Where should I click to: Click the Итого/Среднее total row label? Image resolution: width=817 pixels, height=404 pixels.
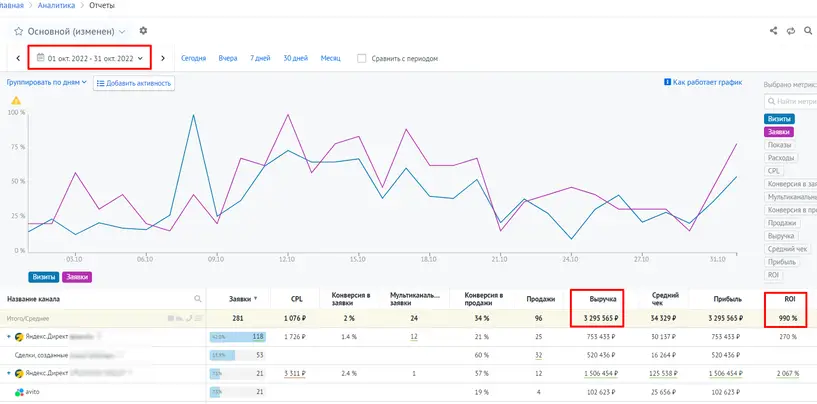pyautogui.click(x=27, y=318)
